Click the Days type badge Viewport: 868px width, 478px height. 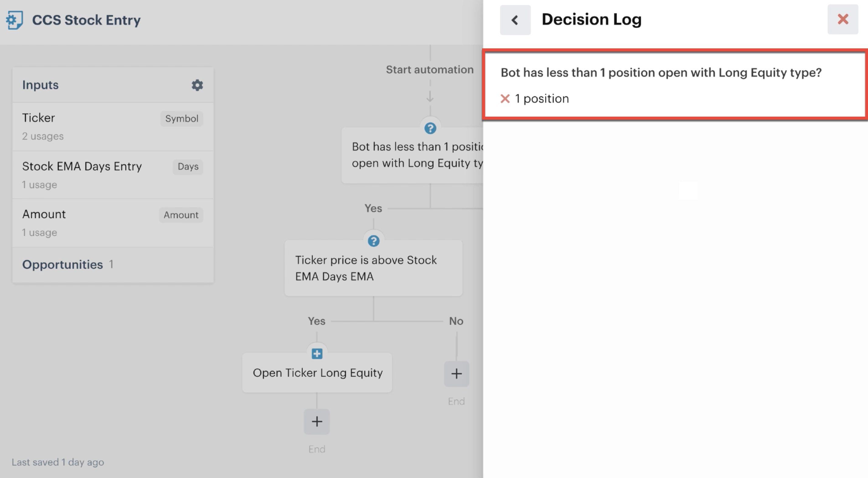[188, 167]
